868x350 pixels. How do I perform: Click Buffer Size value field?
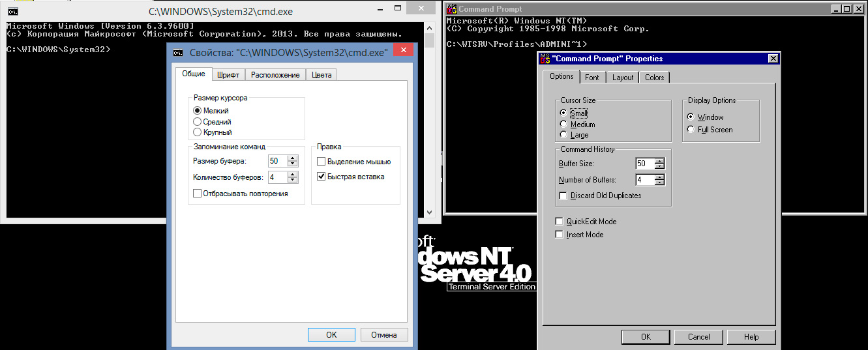click(x=645, y=164)
